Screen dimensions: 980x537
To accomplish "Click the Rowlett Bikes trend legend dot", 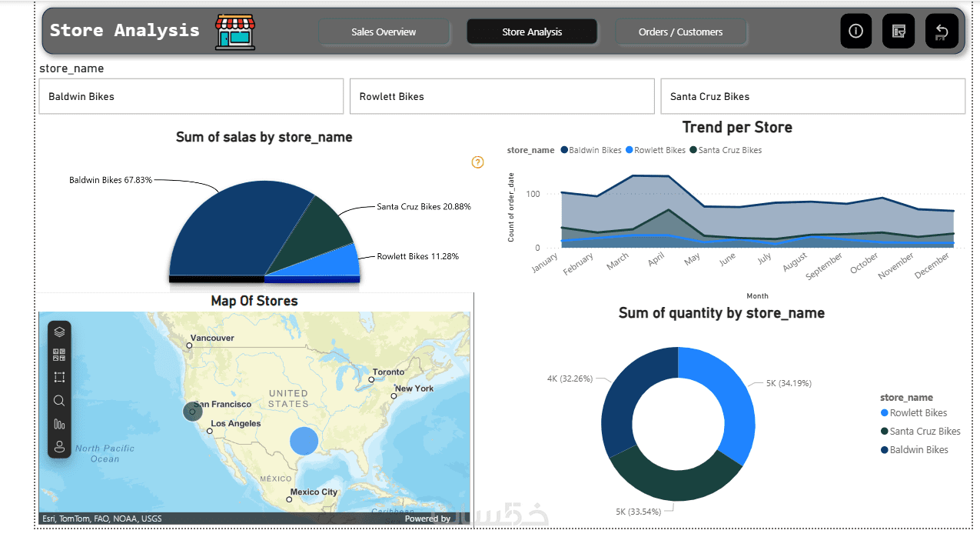I will click(629, 150).
